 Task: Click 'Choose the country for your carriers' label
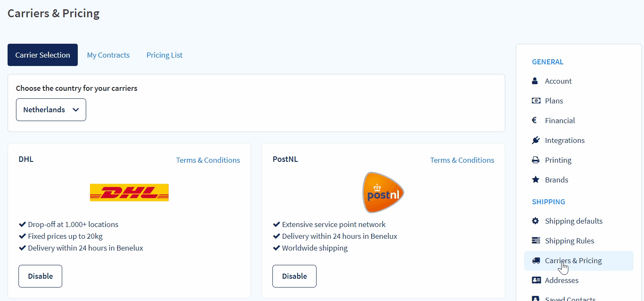(x=77, y=88)
